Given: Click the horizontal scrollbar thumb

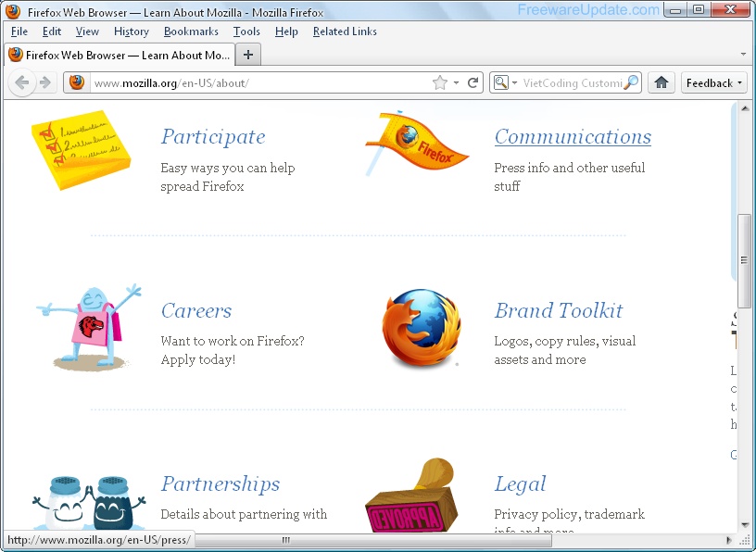Looking at the screenshot, I should (372, 540).
